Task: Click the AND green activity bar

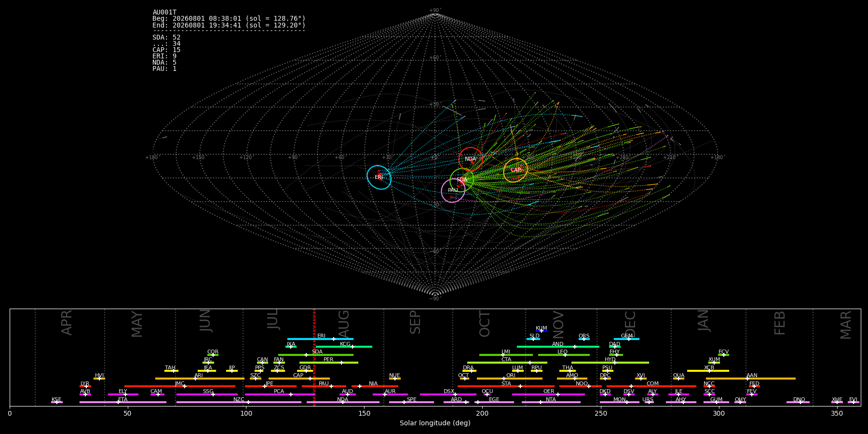Action: click(x=558, y=347)
